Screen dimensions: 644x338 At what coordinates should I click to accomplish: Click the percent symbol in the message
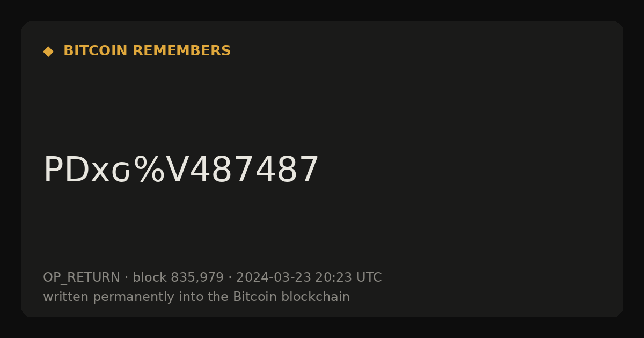pos(149,170)
